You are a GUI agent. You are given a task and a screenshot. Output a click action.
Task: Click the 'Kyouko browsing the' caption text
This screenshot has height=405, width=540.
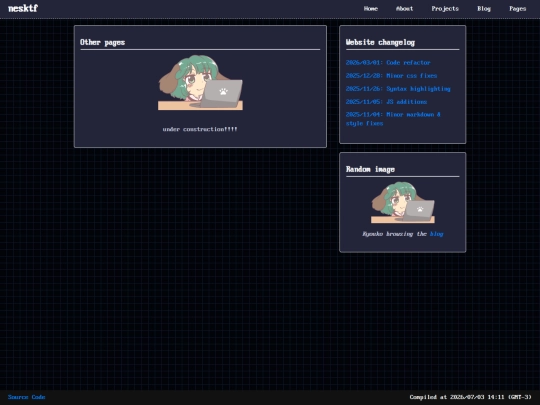(395, 234)
